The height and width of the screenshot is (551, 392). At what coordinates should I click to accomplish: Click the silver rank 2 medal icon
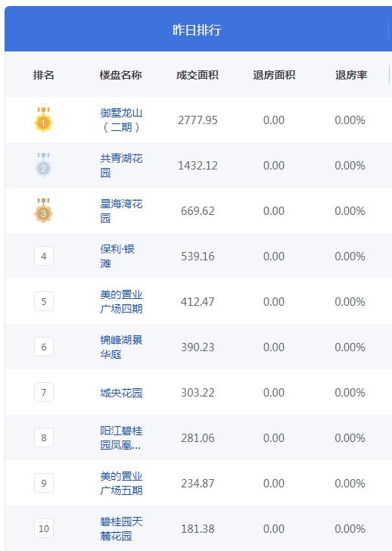click(x=43, y=165)
